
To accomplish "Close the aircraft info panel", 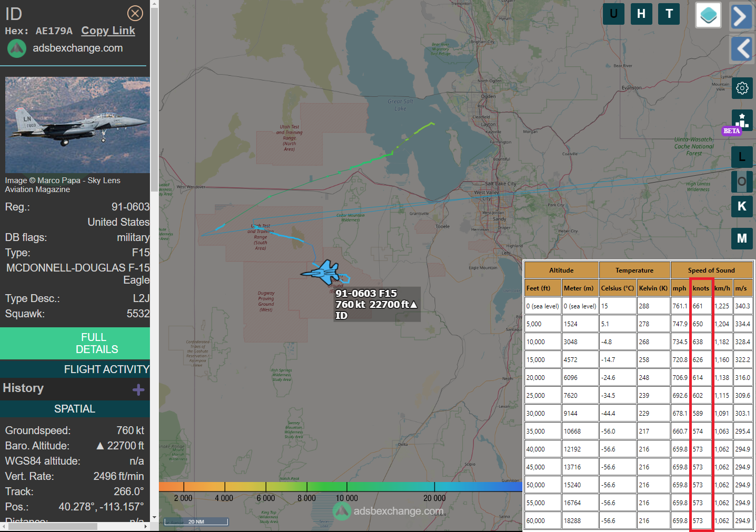I will [135, 13].
